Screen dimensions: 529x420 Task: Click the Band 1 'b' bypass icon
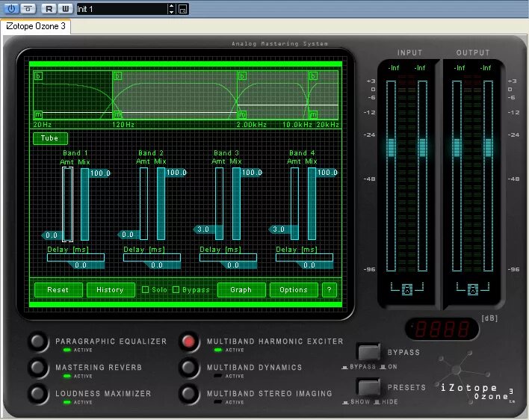coord(38,76)
